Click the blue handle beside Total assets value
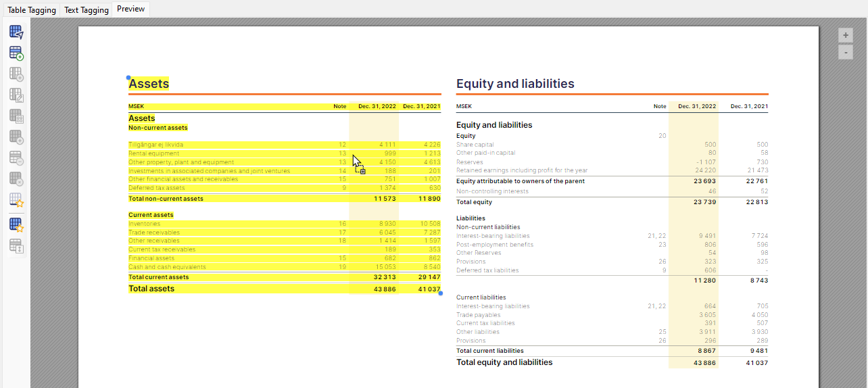Viewport: 868px width, 388px height. pyautogui.click(x=441, y=293)
